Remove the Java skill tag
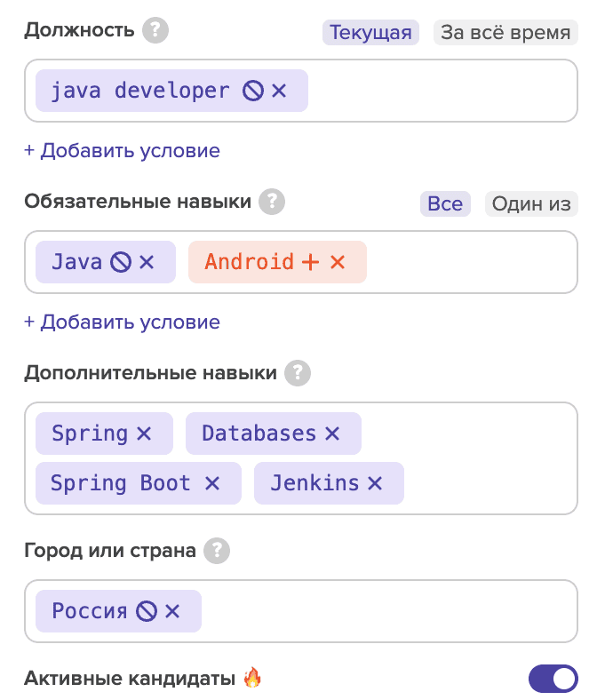 coord(147,262)
